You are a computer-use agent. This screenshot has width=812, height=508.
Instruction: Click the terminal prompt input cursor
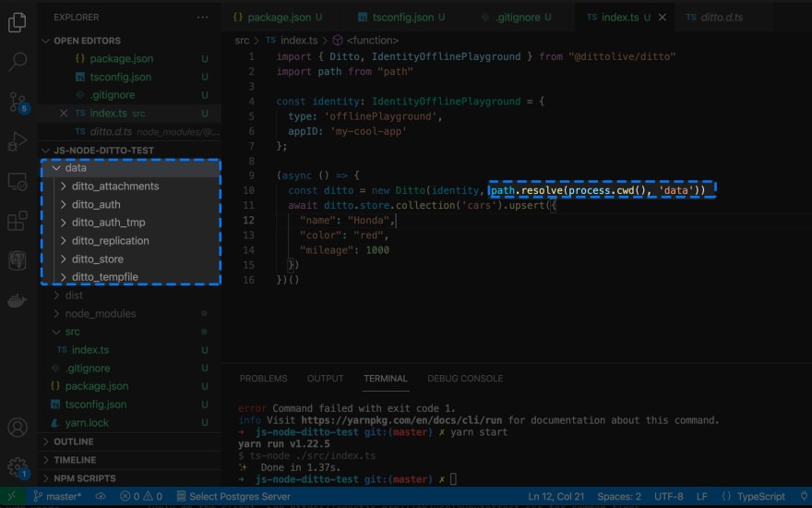pos(453,479)
